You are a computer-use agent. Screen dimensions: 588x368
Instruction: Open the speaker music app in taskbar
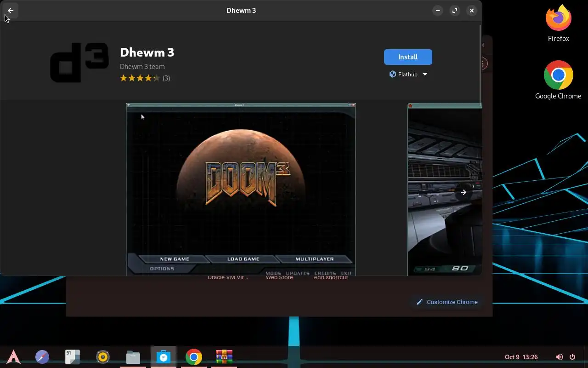[x=103, y=357]
